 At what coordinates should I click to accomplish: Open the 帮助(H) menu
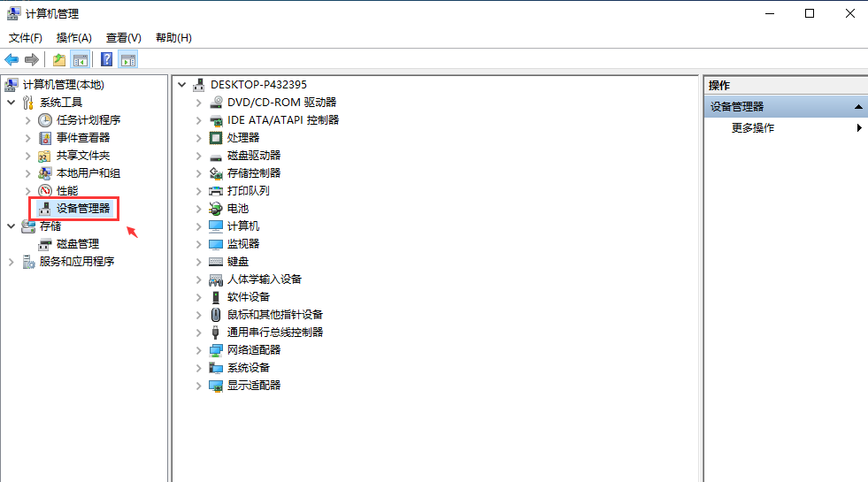click(173, 38)
